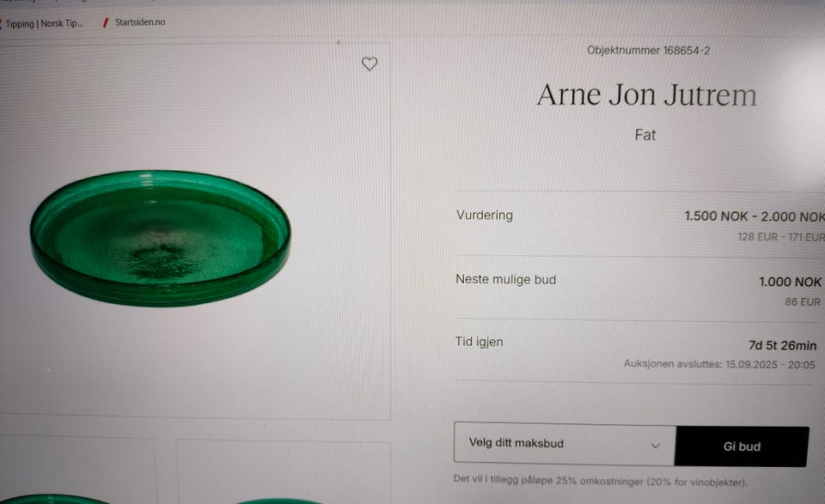
Task: Click the Auksjonen avsluttes date line
Action: click(x=719, y=364)
